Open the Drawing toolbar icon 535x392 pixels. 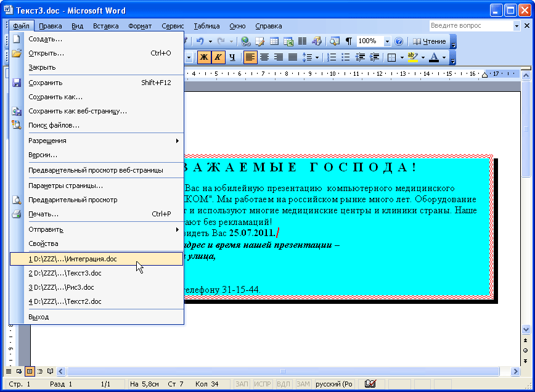317,41
